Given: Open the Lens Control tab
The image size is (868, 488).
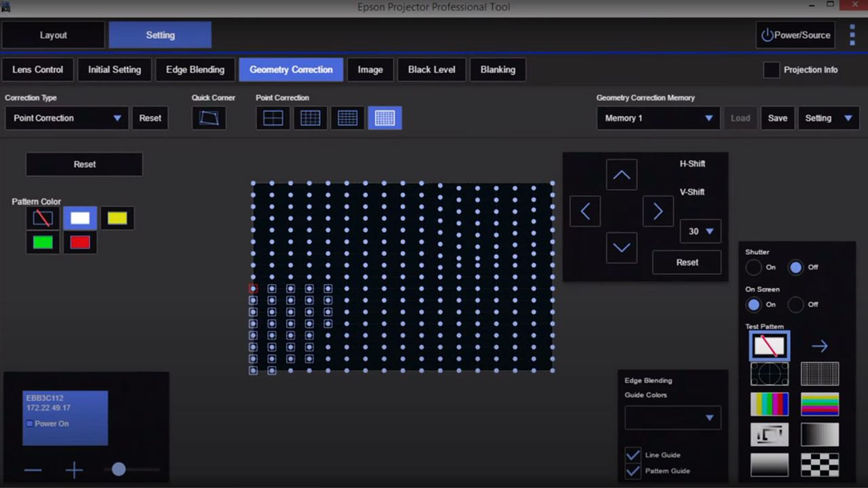Looking at the screenshot, I should click(x=38, y=70).
